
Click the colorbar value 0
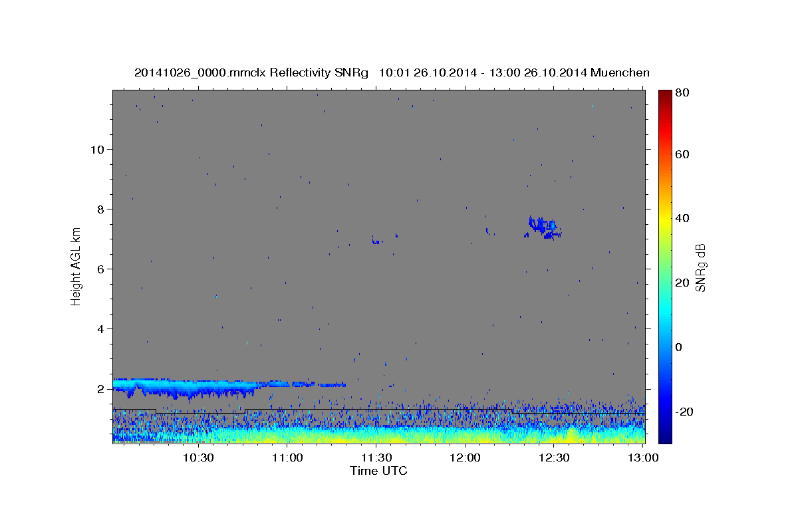click(x=679, y=347)
